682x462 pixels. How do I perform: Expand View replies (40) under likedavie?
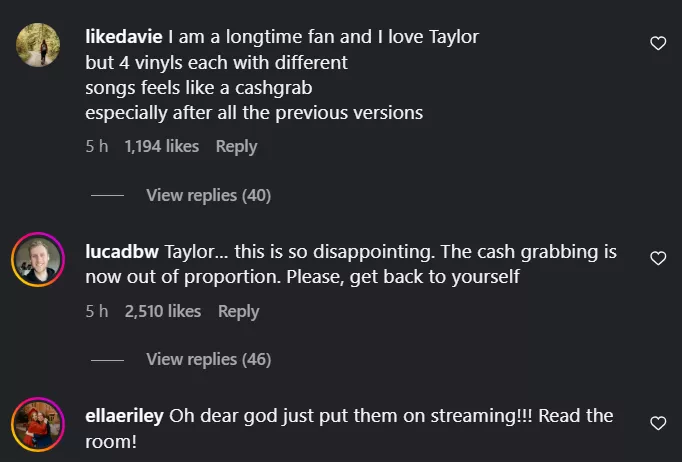click(208, 195)
